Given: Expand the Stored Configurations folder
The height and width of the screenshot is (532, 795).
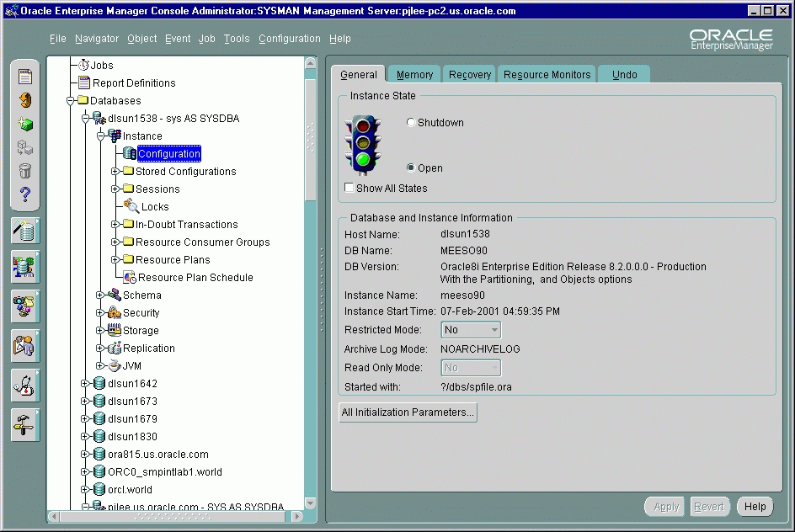Looking at the screenshot, I should (115, 171).
